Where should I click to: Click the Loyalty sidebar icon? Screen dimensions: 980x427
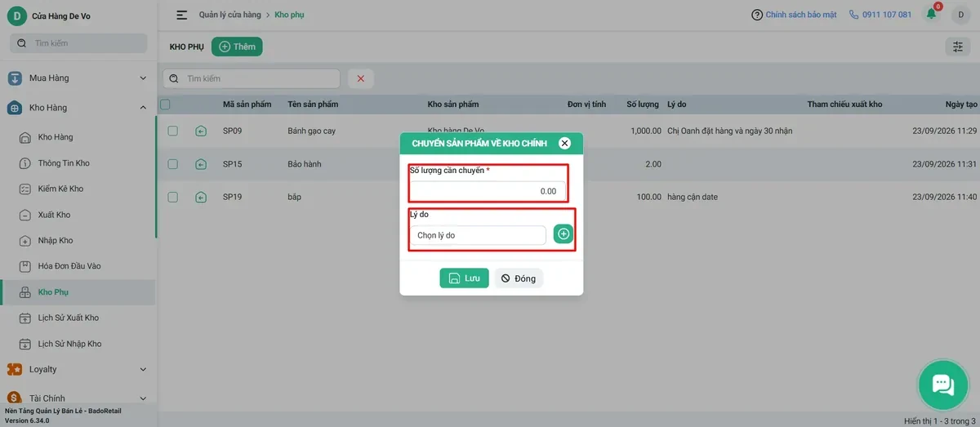[x=15, y=369]
